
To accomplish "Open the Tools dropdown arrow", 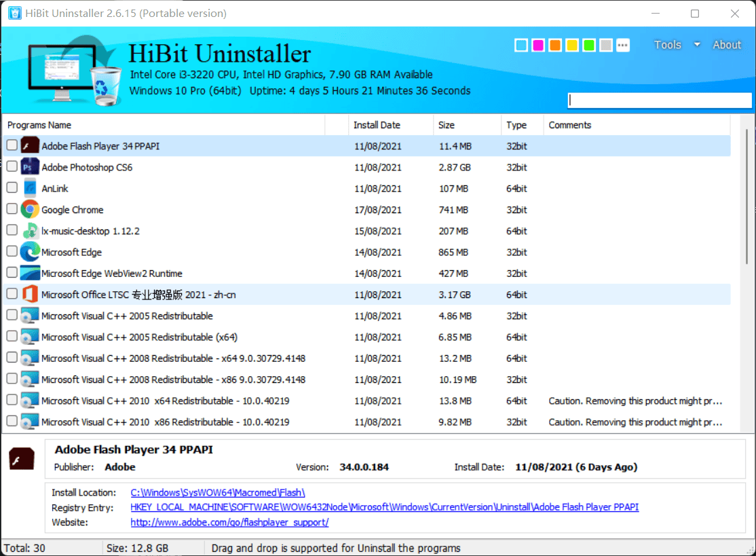I will pyautogui.click(x=696, y=45).
